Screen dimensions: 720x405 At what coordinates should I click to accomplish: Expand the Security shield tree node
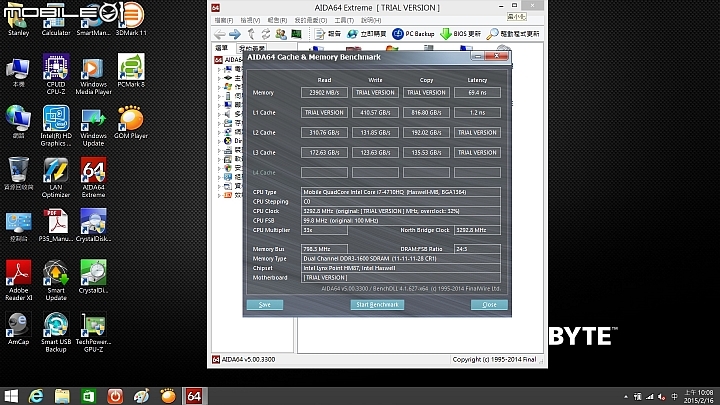point(219,168)
